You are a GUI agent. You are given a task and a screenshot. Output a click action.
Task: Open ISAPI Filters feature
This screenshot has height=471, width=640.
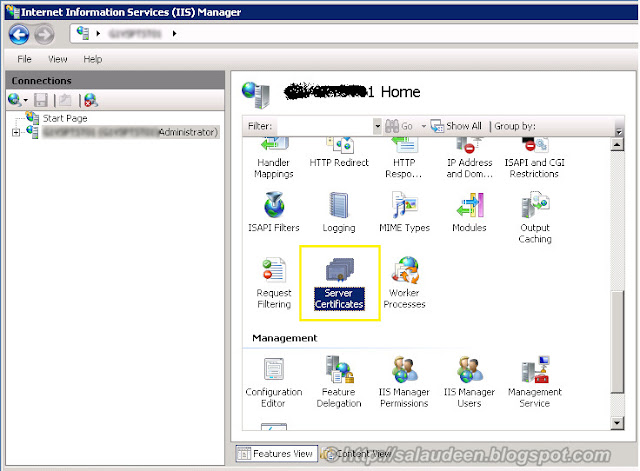point(273,211)
